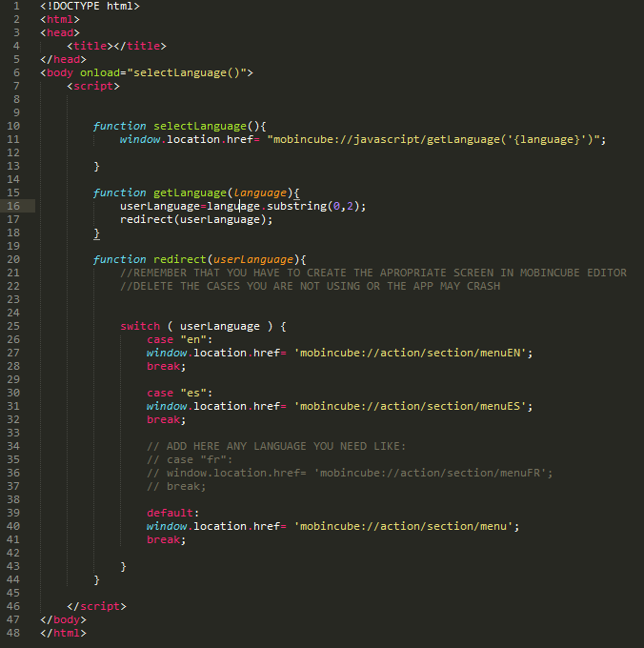Click 'substring' method call on line 16

[x=296, y=206]
